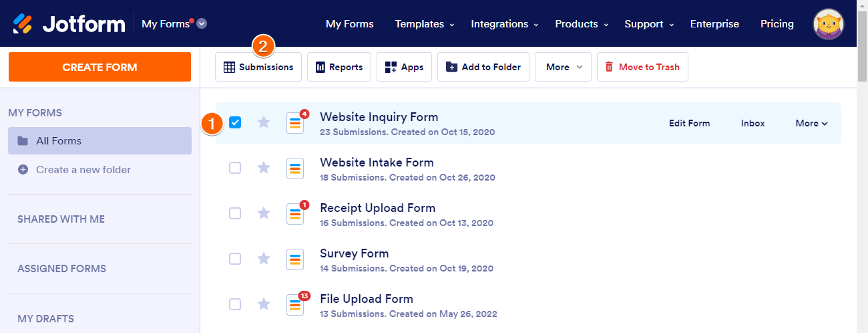Open the Templates menu
This screenshot has height=333, width=868.
coord(424,24)
